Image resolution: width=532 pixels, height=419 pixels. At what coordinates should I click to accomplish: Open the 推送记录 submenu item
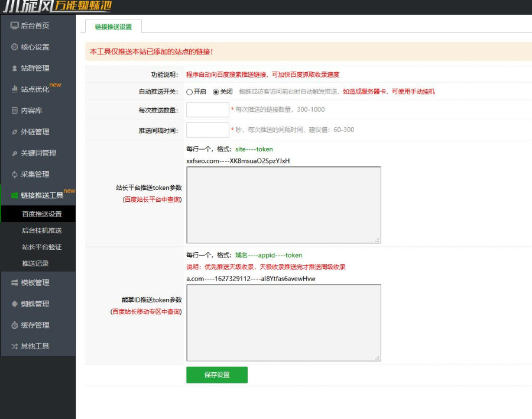[35, 263]
